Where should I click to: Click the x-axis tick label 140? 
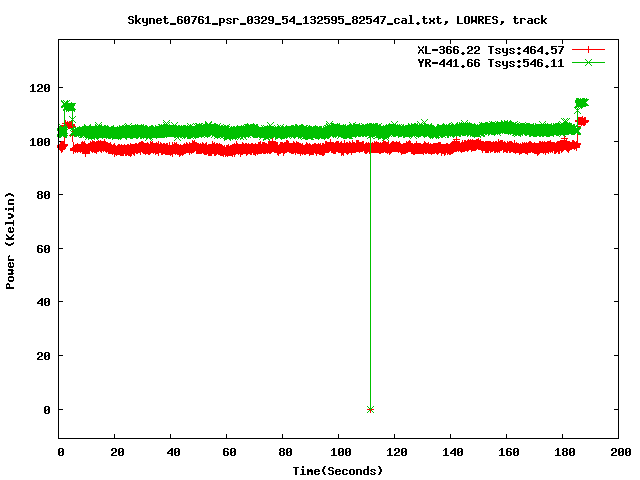(453, 452)
